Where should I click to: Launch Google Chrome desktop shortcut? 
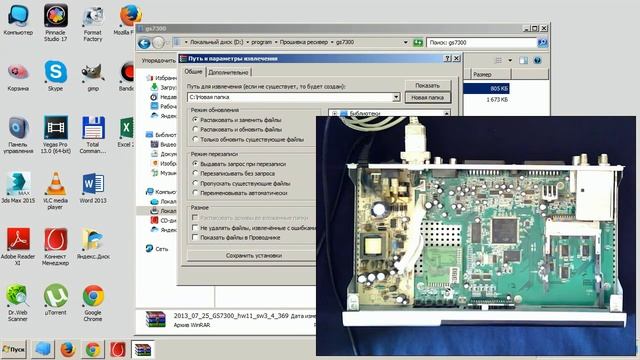93,303
